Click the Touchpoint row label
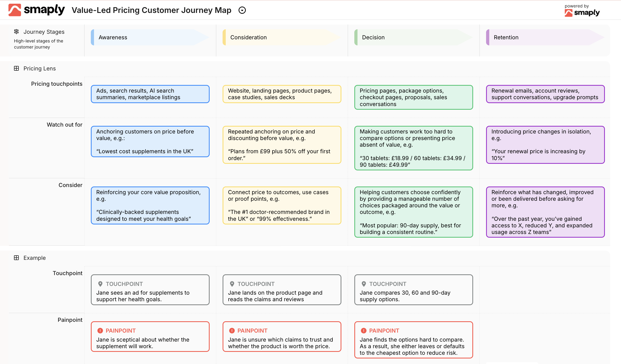This screenshot has height=364, width=621. (68, 273)
